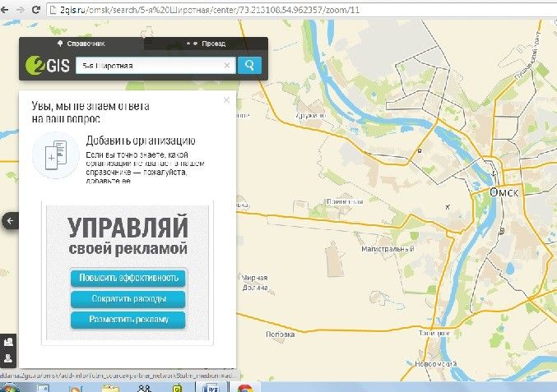The height and width of the screenshot is (392, 557).
Task: Open the Добавить организацию link
Action: [140, 140]
